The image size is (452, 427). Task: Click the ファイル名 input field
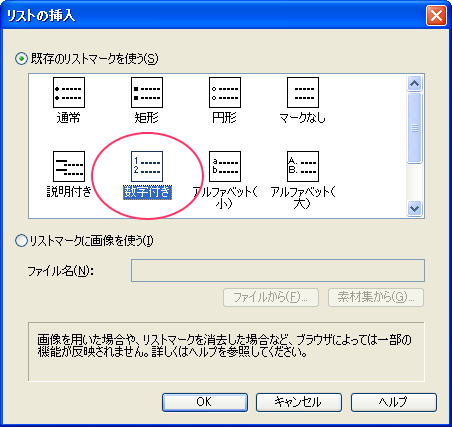pos(278,270)
